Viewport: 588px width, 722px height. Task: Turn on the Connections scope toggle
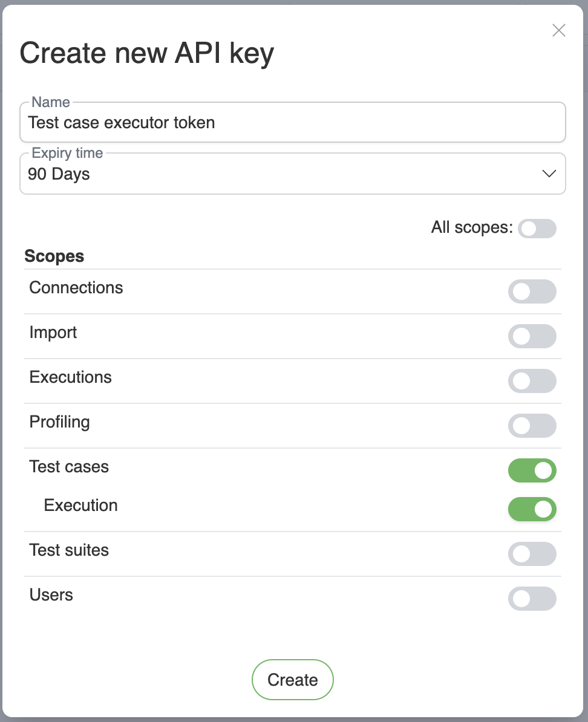point(532,291)
